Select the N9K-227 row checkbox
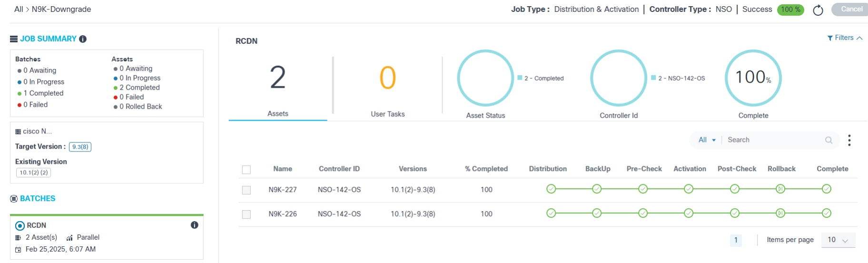The image size is (868, 263). pos(246,190)
